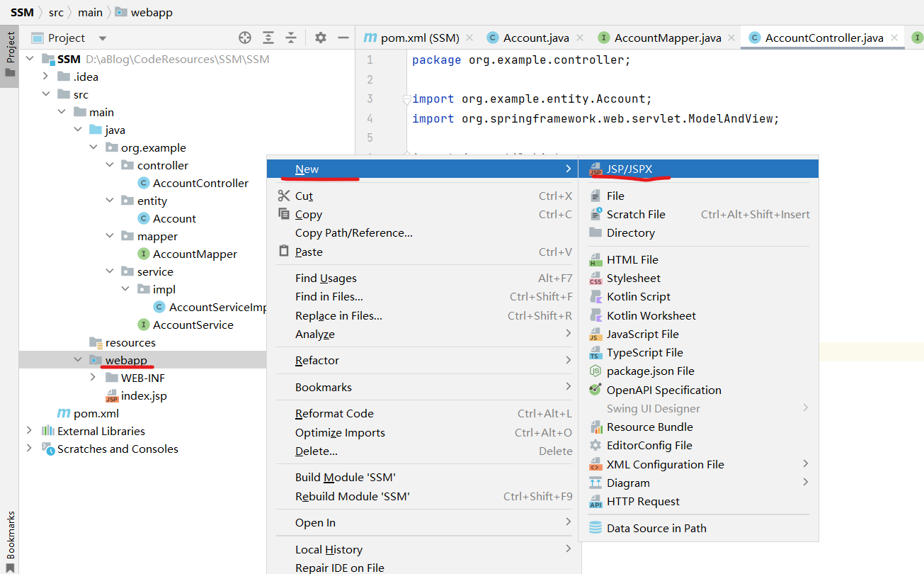Viewport: 924px width, 574px height.
Task: Switch to Account.java tab
Action: pyautogui.click(x=536, y=38)
